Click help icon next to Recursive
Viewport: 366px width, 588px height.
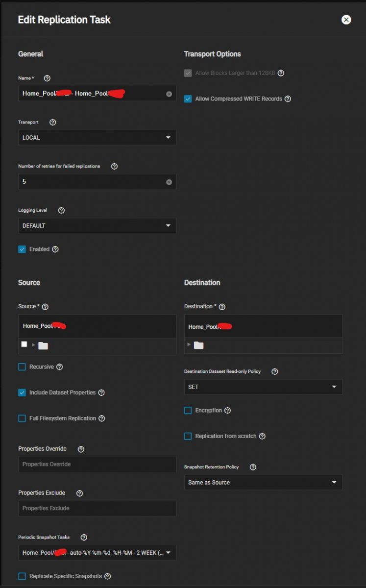(60, 367)
